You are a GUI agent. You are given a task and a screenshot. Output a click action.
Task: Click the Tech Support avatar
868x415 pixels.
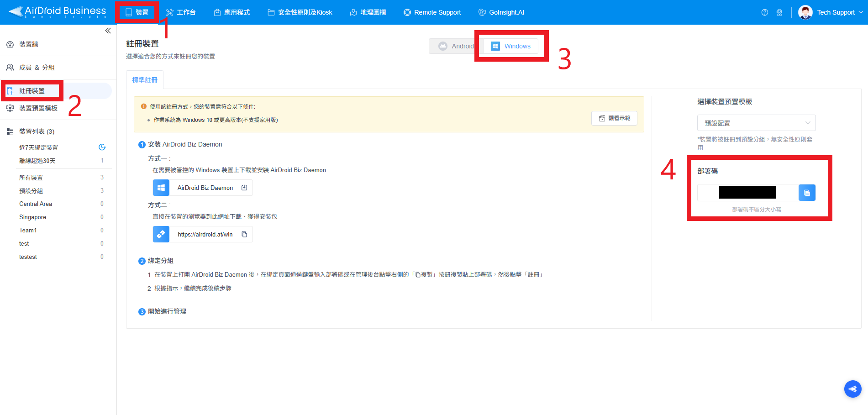pos(805,12)
